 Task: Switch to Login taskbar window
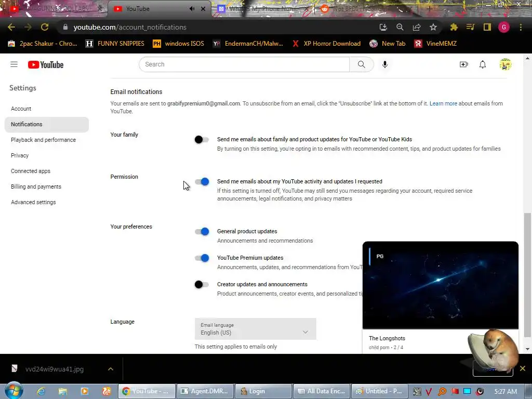[263, 391]
